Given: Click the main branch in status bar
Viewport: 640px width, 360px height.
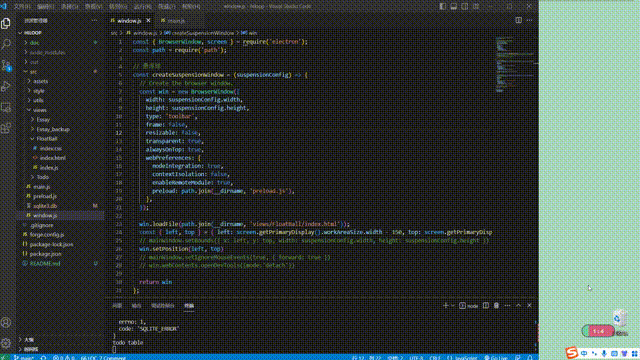Looking at the screenshot, I should point(24,358).
